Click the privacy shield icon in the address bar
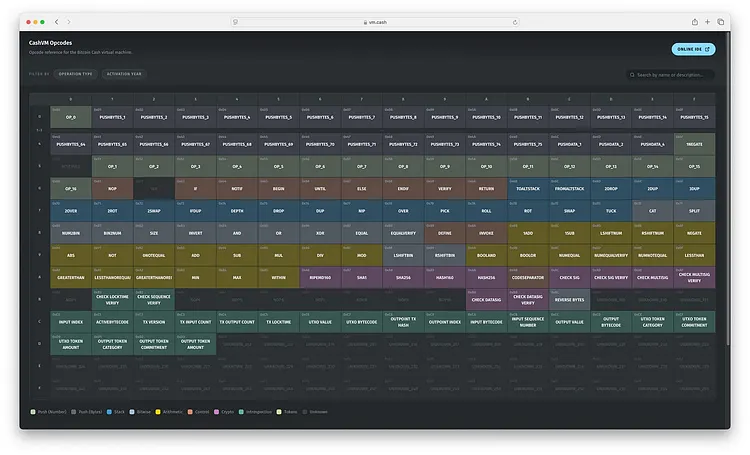 pos(235,22)
